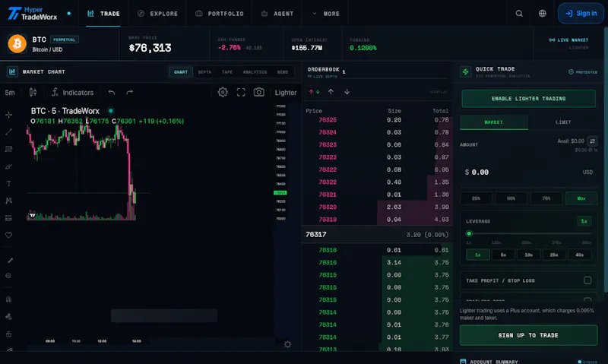
Task: Click Sign Up To Trade button
Action: click(x=528, y=335)
